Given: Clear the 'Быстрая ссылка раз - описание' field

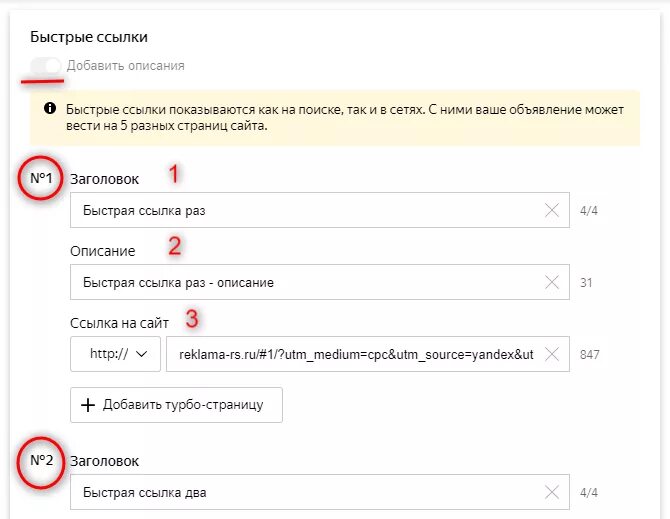Looking at the screenshot, I should pyautogui.click(x=552, y=282).
